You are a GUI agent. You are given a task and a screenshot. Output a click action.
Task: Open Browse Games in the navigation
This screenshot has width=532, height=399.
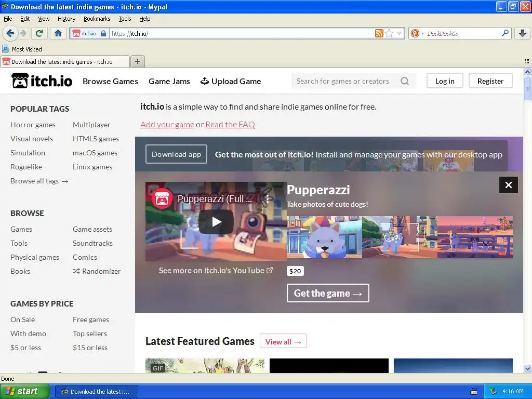click(x=110, y=81)
